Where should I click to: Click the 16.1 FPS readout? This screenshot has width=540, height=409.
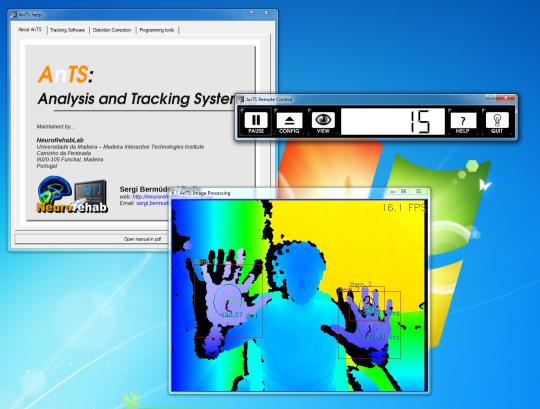404,208
